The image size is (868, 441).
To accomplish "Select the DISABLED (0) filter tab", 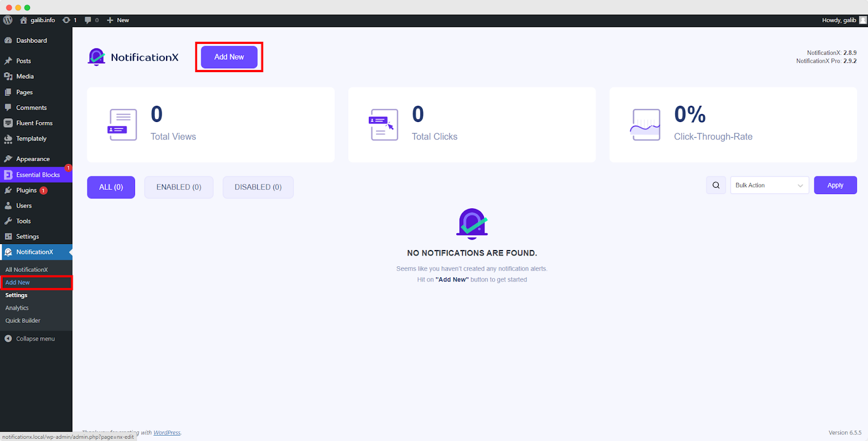I will 258,187.
